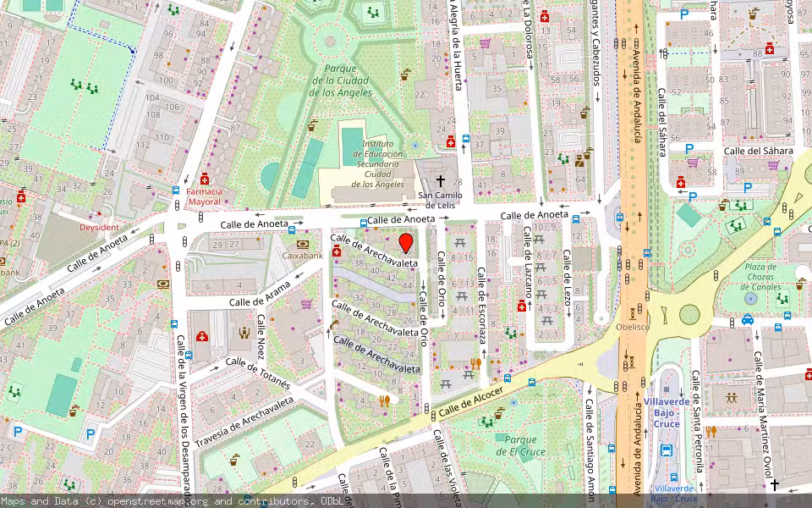Click the Caixabank bank label
Viewport: 812px width, 508px height.
(x=301, y=257)
